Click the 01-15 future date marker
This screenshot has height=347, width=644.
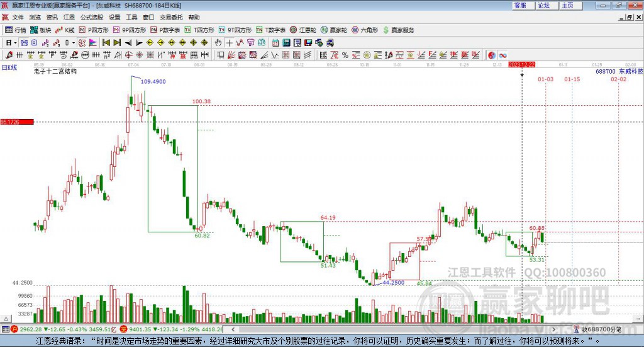(572, 79)
